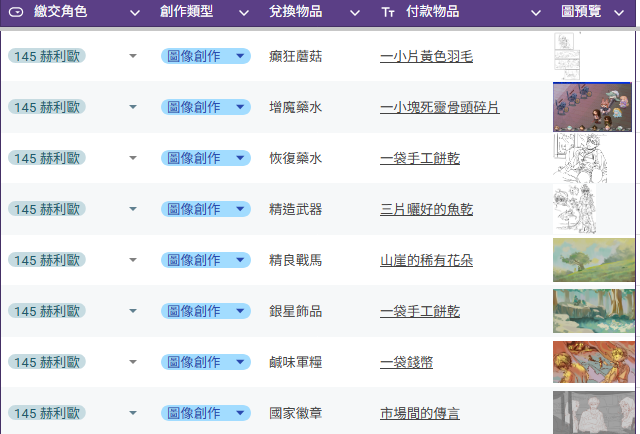Click the Tт text type icon beside 付款物品
The height and width of the screenshot is (434, 640).
point(388,13)
